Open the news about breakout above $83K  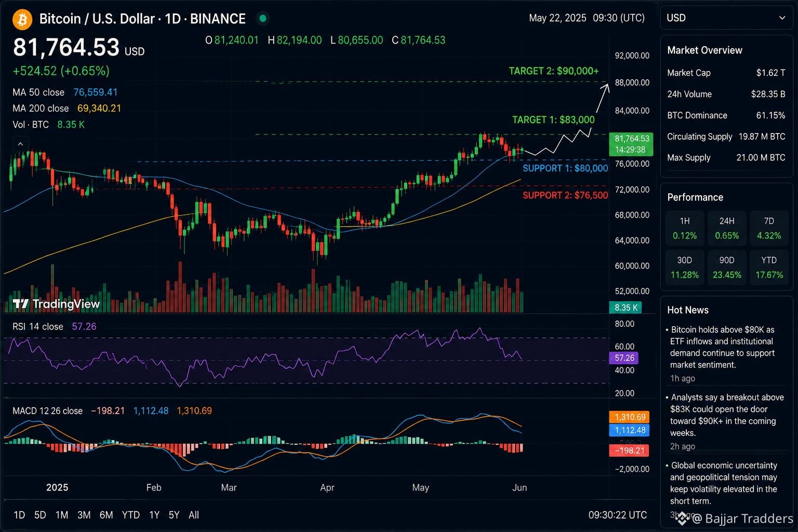click(725, 415)
